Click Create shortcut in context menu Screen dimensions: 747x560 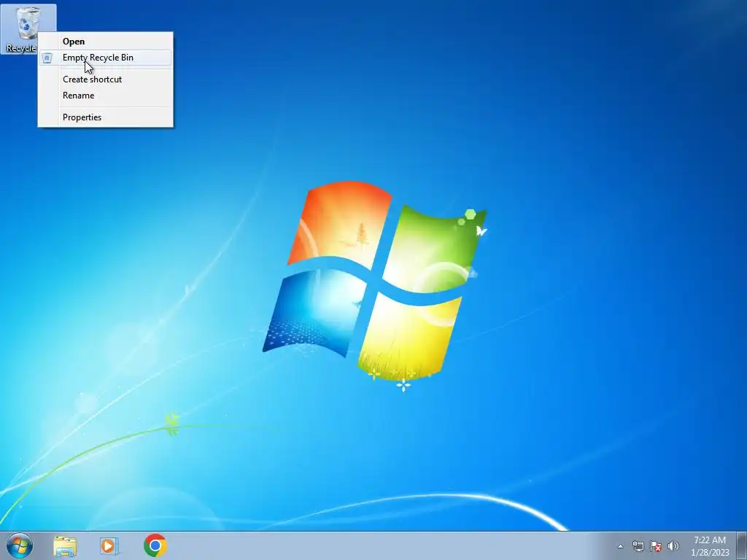pos(105,79)
